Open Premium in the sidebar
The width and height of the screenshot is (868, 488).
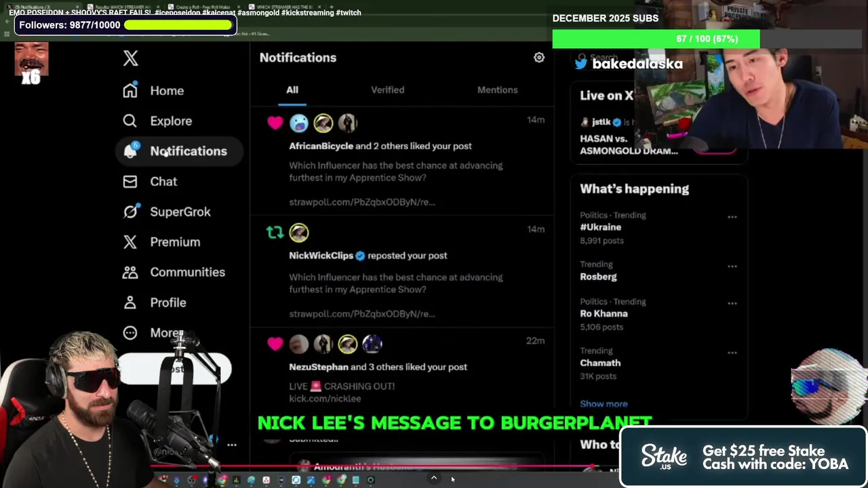(175, 242)
